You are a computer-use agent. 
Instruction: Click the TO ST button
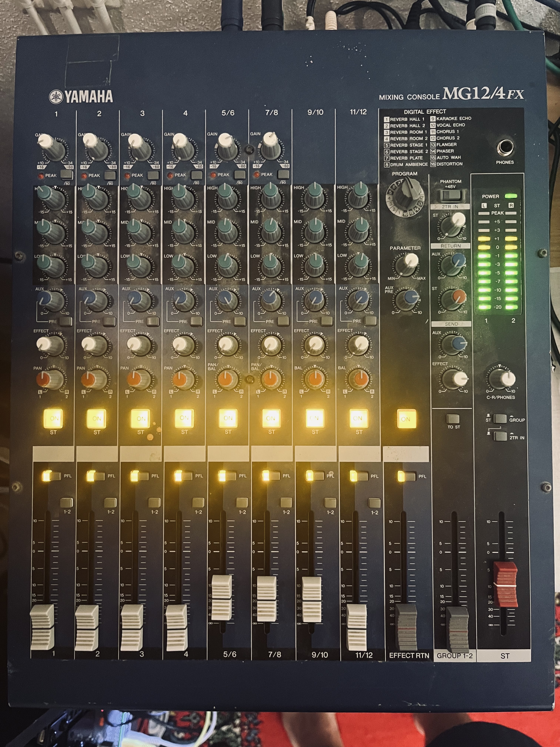[453, 419]
